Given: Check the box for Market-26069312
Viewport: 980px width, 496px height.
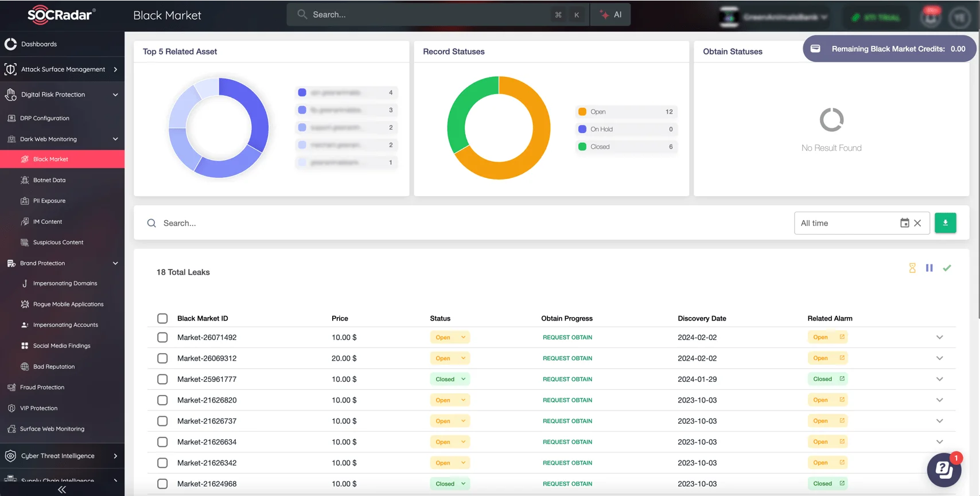Looking at the screenshot, I should pyautogui.click(x=162, y=358).
